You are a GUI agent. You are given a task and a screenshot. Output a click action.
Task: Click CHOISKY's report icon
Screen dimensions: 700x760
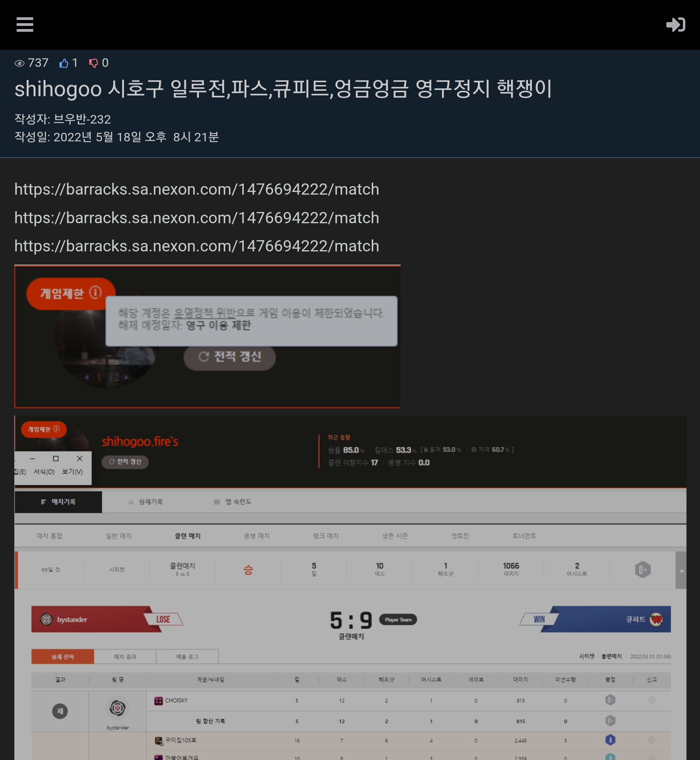pos(652,700)
